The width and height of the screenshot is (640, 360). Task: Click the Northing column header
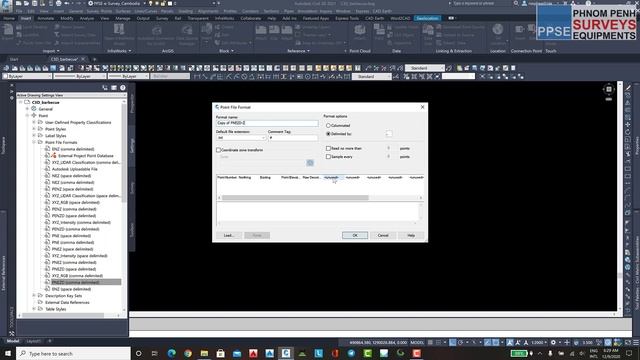245,178
